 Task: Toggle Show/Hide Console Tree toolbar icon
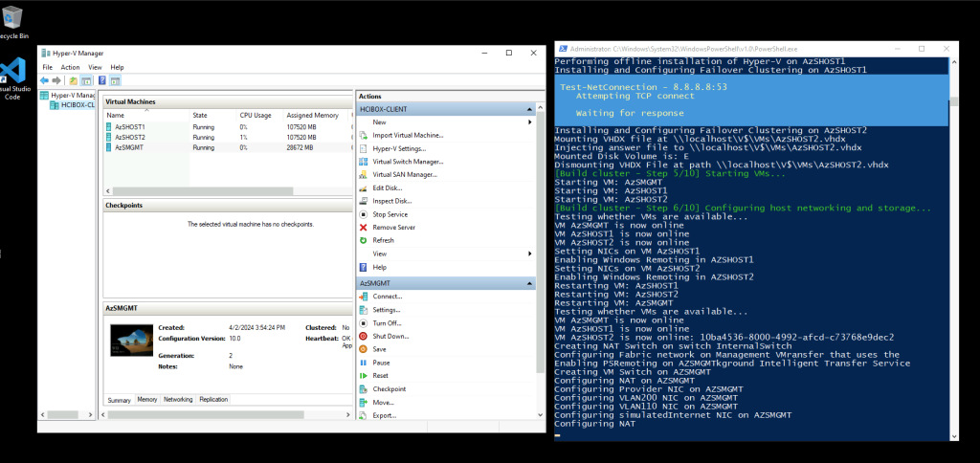[x=86, y=80]
